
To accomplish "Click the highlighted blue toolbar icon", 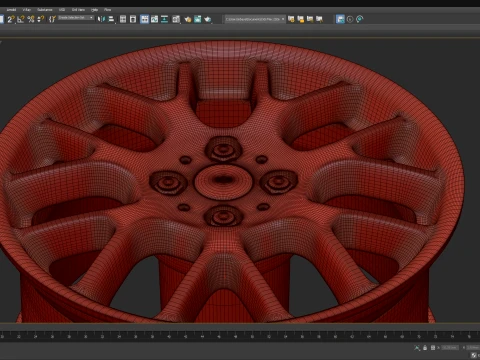I will point(340,19).
